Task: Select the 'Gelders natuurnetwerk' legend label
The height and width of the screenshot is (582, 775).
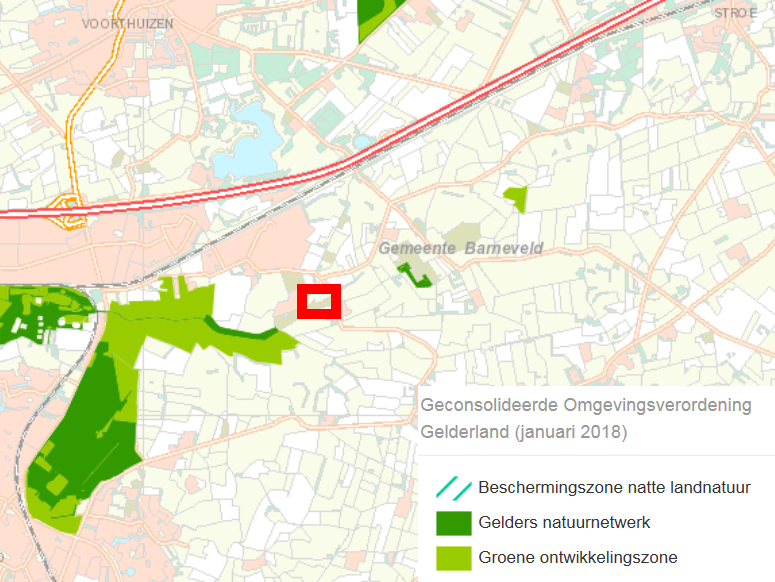Action: pyautogui.click(x=564, y=523)
